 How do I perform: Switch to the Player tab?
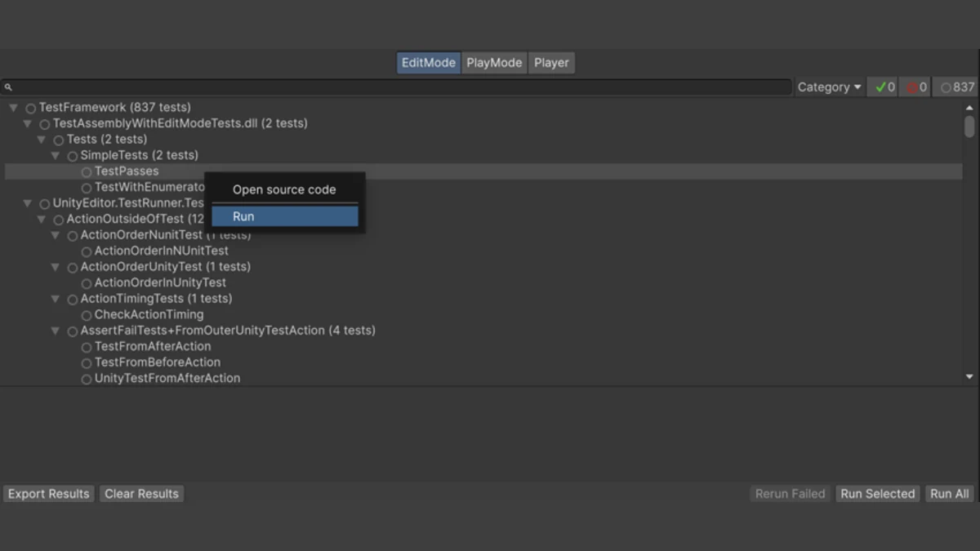point(551,63)
